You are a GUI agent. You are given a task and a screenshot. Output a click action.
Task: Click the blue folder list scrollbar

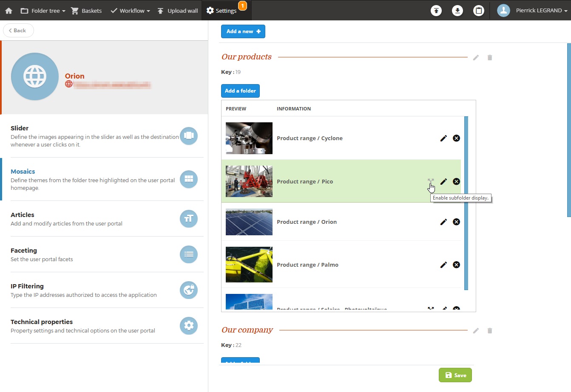pyautogui.click(x=466, y=203)
